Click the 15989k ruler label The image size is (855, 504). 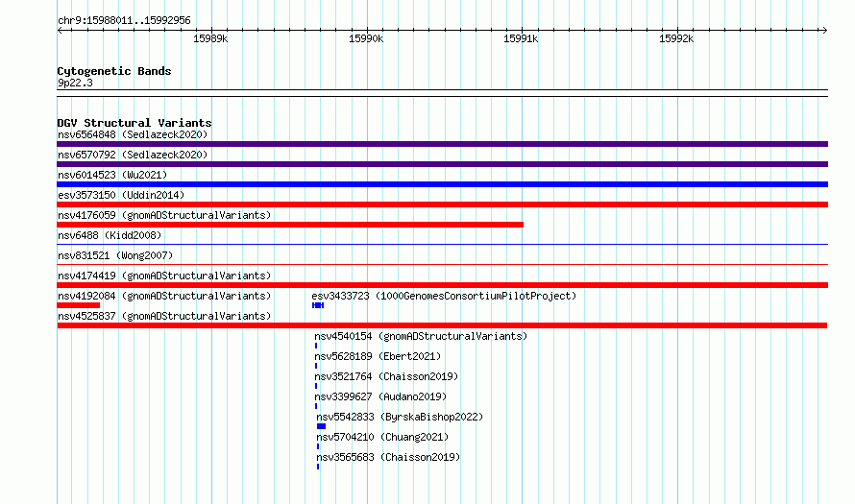pyautogui.click(x=210, y=38)
